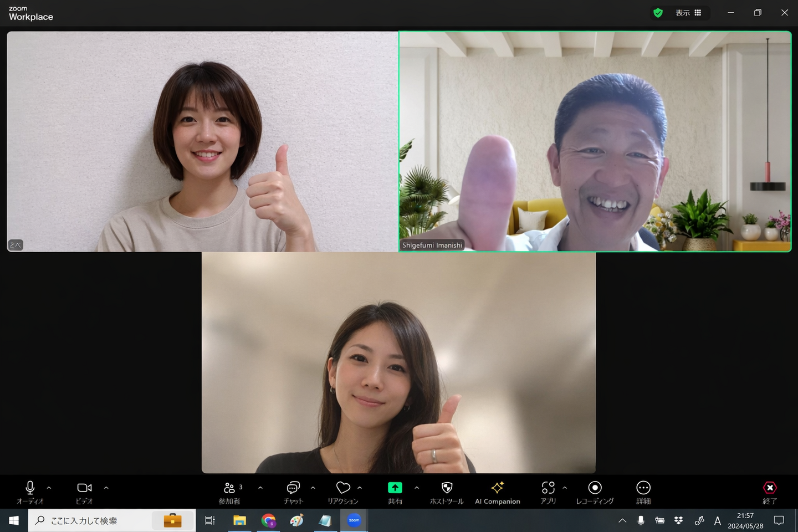The width and height of the screenshot is (798, 532).
Task: Expand share options arrow next to 共有
Action: point(416,488)
